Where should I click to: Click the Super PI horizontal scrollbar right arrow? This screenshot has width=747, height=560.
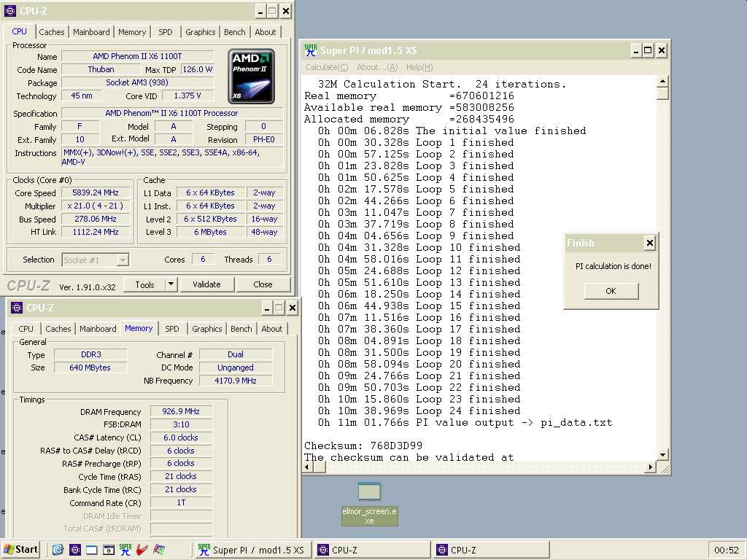pyautogui.click(x=650, y=467)
